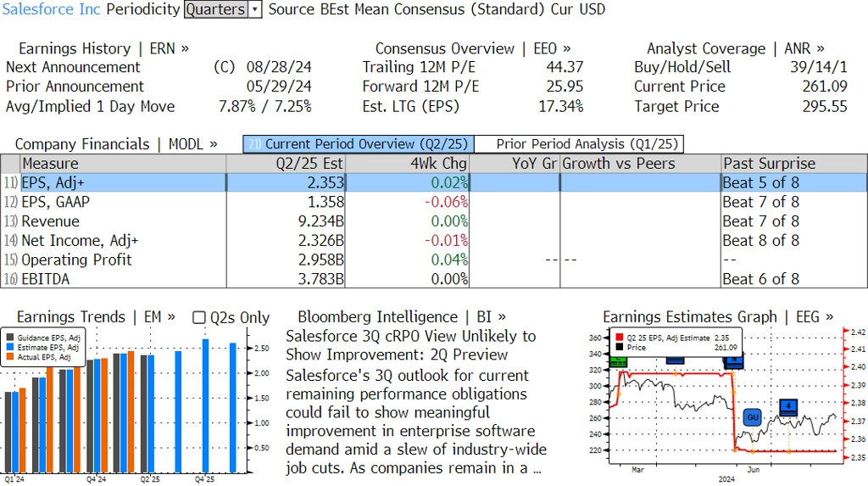Click the Q1'24 orange actual EPS bar
Image resolution: width=868 pixels, height=486 pixels.
click(x=22, y=430)
